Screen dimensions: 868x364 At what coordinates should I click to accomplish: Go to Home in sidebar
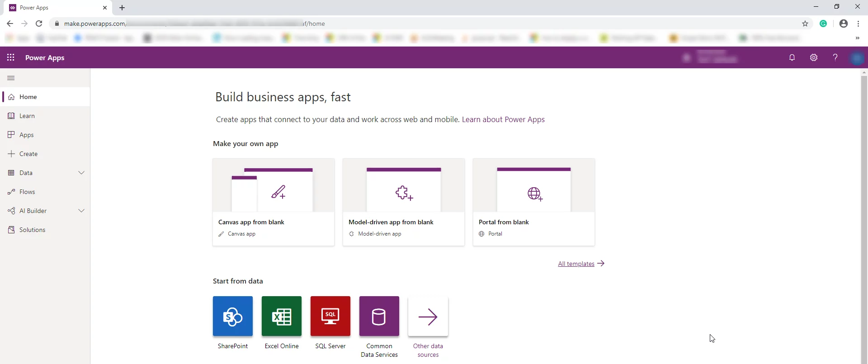[x=45, y=97]
